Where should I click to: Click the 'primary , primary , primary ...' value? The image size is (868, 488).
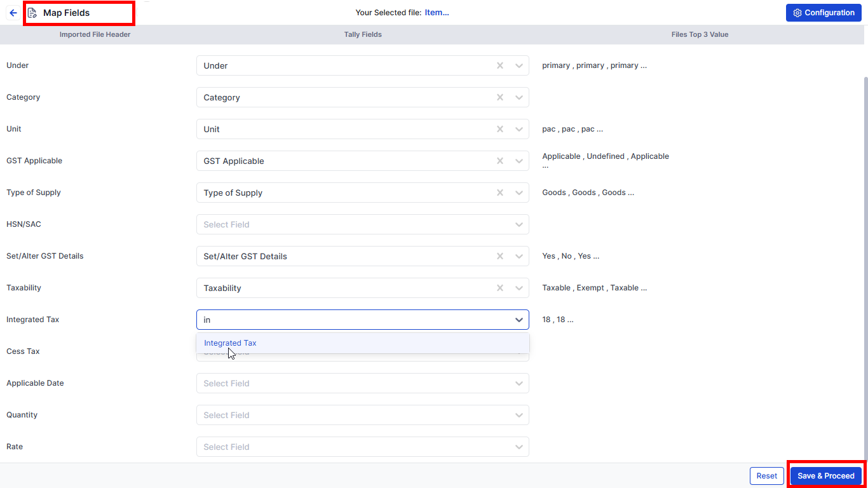click(595, 65)
